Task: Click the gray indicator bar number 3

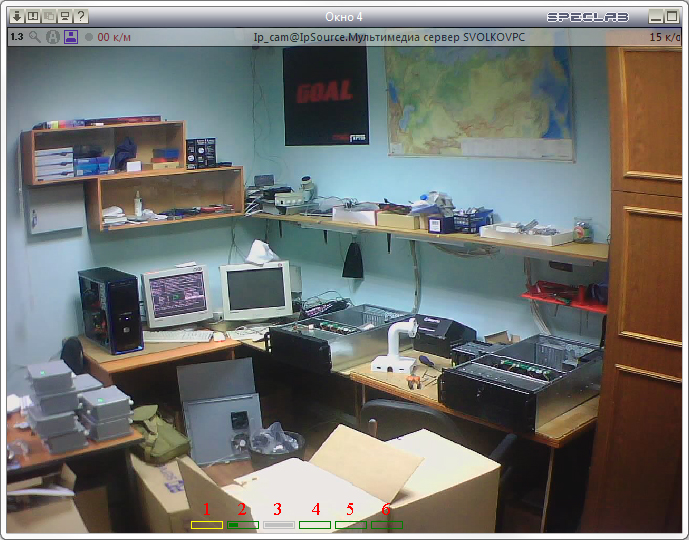Action: pos(279,525)
